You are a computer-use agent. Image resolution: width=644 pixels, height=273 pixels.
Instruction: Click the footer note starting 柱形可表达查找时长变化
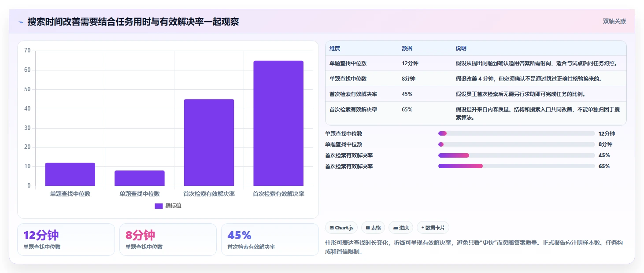point(474,247)
